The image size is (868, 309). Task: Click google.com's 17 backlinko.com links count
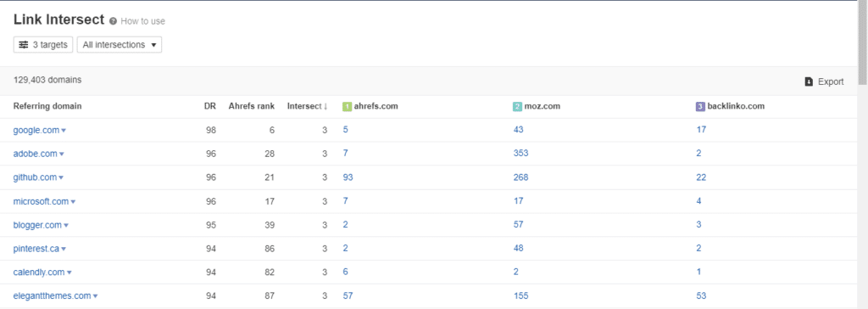701,130
